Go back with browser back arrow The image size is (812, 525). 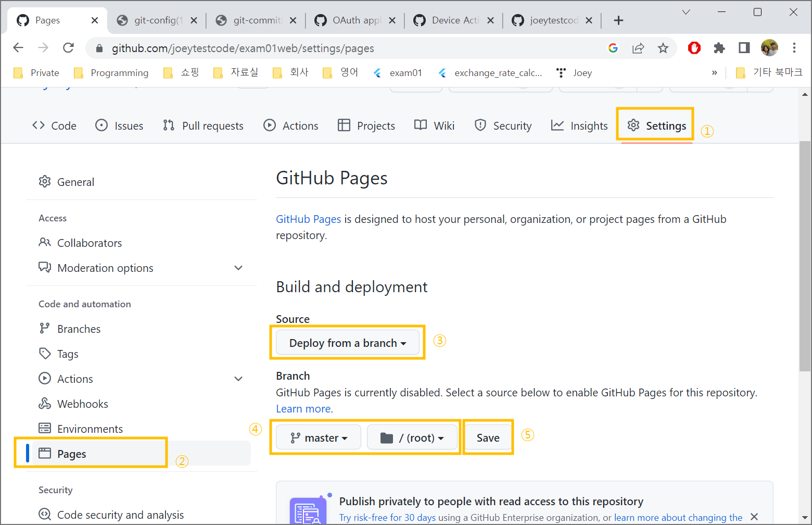[18, 48]
